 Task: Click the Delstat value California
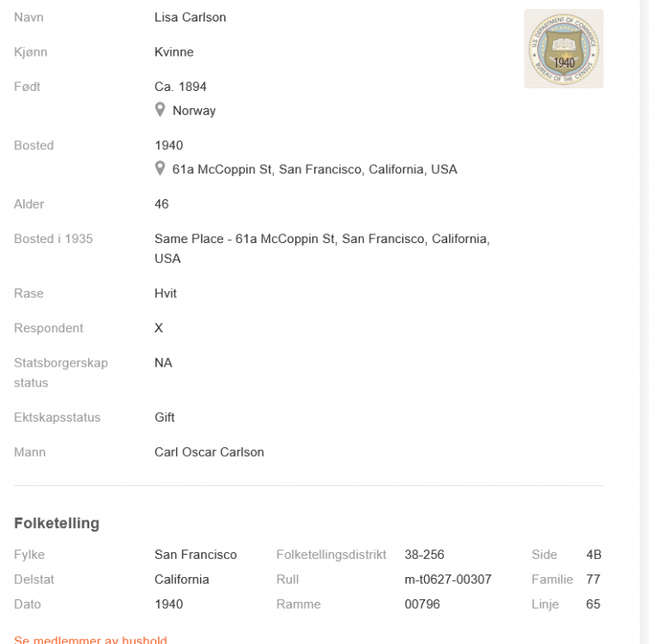(182, 580)
